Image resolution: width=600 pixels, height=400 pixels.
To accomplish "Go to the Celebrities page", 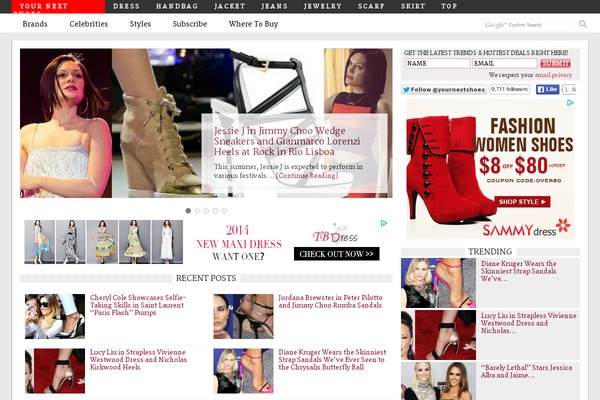I will (x=89, y=24).
